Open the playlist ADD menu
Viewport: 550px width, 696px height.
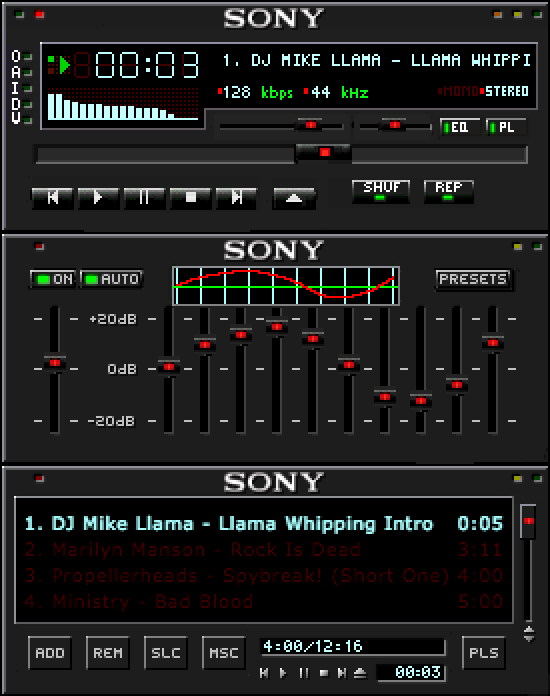tap(50, 653)
